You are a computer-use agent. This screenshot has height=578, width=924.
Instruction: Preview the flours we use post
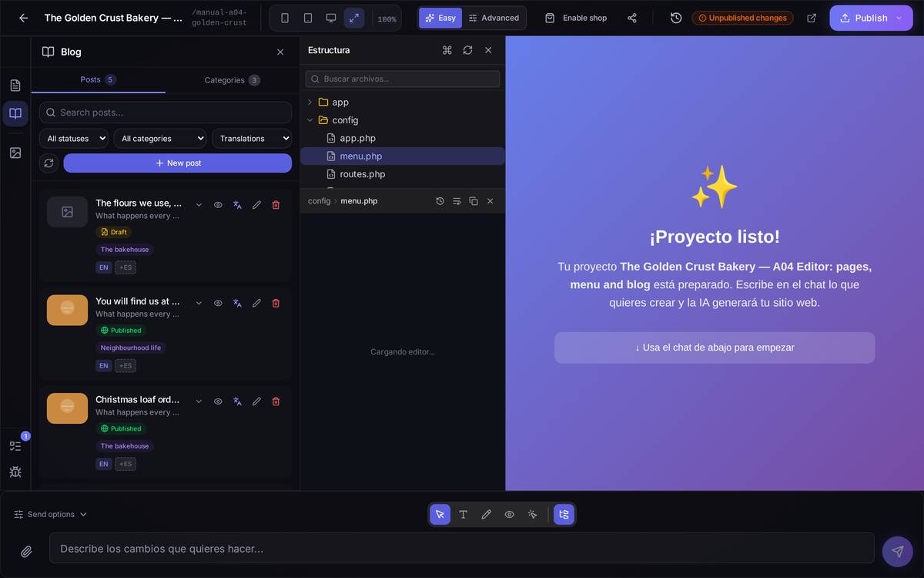[x=218, y=205]
